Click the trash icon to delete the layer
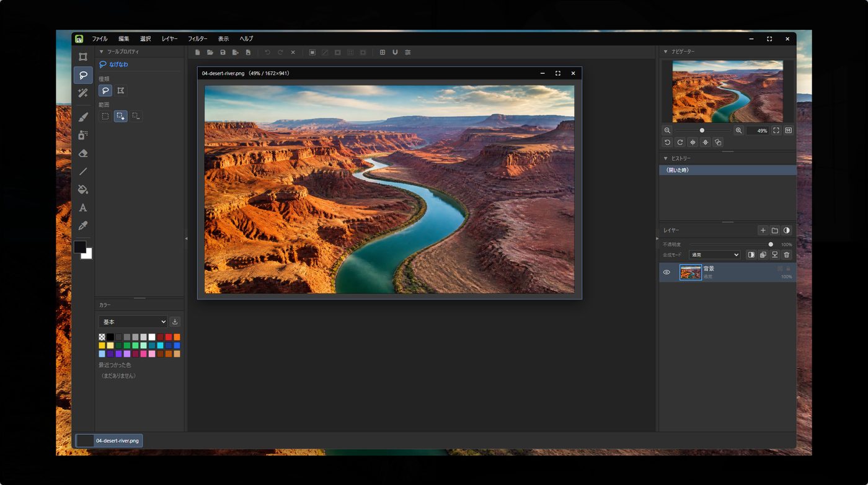Viewport: 868px width, 485px height. (787, 255)
